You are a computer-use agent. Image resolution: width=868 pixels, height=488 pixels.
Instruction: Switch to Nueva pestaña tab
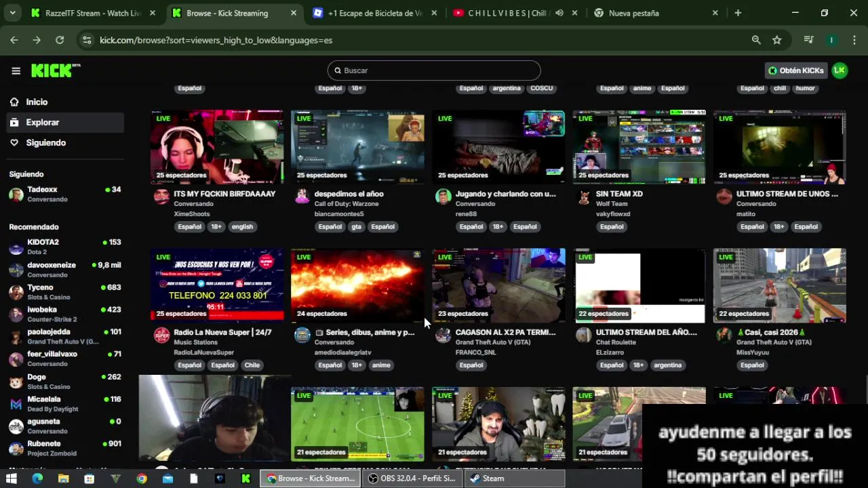(656, 13)
